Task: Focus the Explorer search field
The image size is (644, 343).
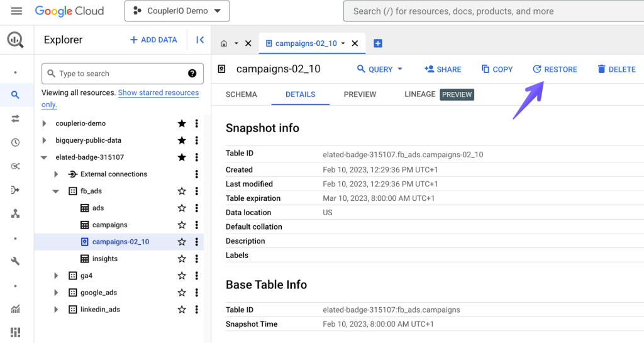Action: tap(123, 74)
